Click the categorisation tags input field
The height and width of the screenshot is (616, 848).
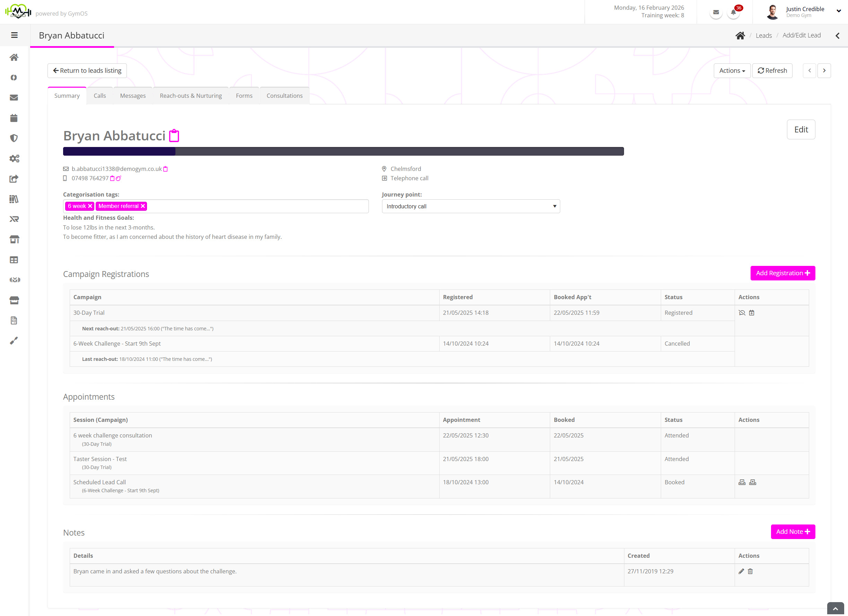[x=257, y=206]
